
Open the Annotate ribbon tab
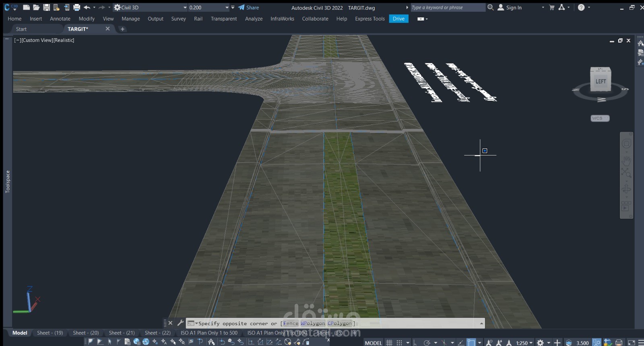[x=60, y=19]
